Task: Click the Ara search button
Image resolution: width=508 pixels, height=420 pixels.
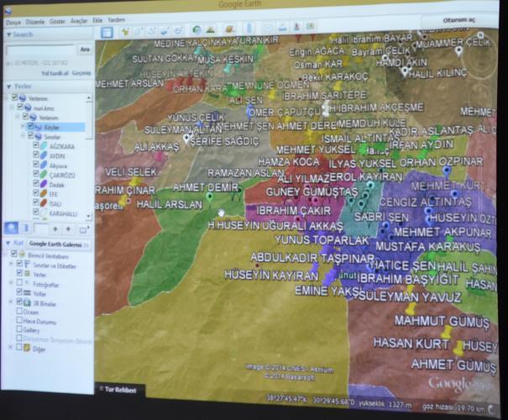Action: (85, 50)
